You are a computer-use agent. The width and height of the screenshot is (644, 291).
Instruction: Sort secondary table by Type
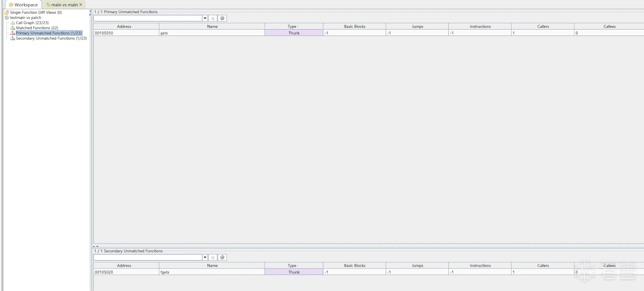(294, 265)
